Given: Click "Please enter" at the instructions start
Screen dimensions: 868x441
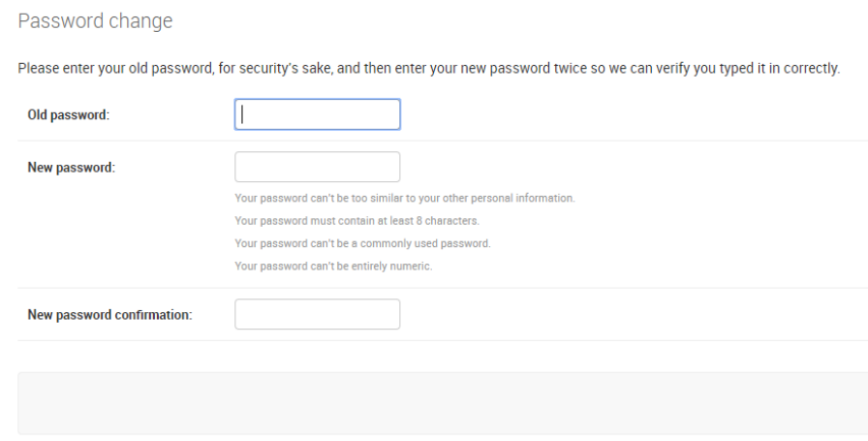Looking at the screenshot, I should pyautogui.click(x=50, y=69).
